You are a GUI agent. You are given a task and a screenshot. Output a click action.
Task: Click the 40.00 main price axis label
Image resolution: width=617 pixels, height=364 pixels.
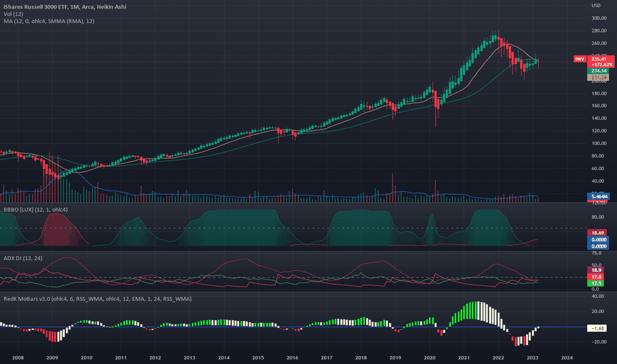(599, 181)
